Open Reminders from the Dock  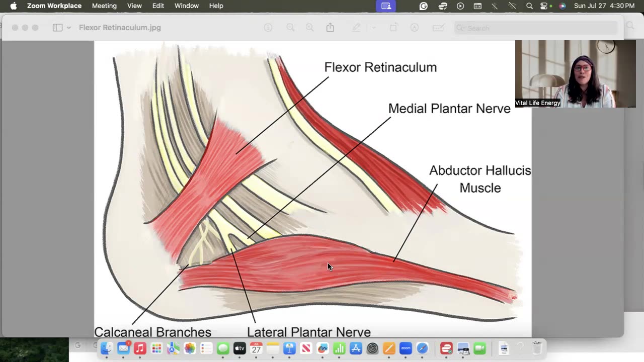point(206,348)
